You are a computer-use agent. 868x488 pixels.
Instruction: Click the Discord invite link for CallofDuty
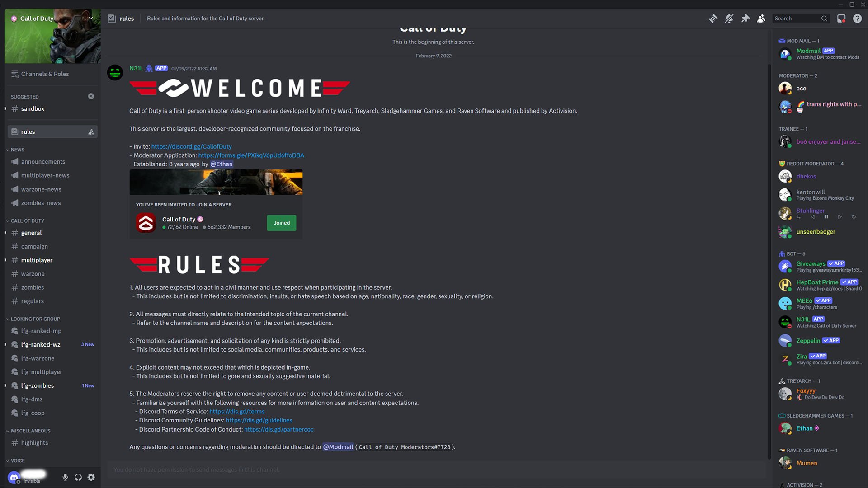pyautogui.click(x=191, y=146)
